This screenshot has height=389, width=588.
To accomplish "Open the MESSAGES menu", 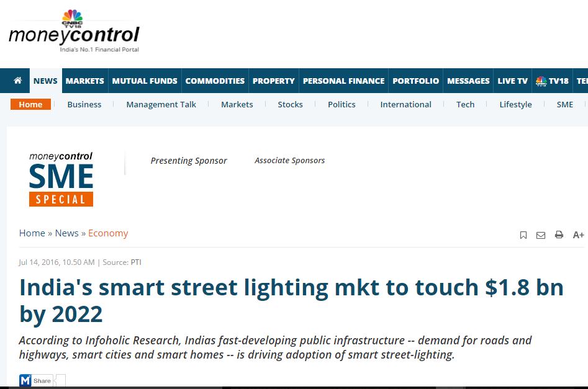I will 468,81.
